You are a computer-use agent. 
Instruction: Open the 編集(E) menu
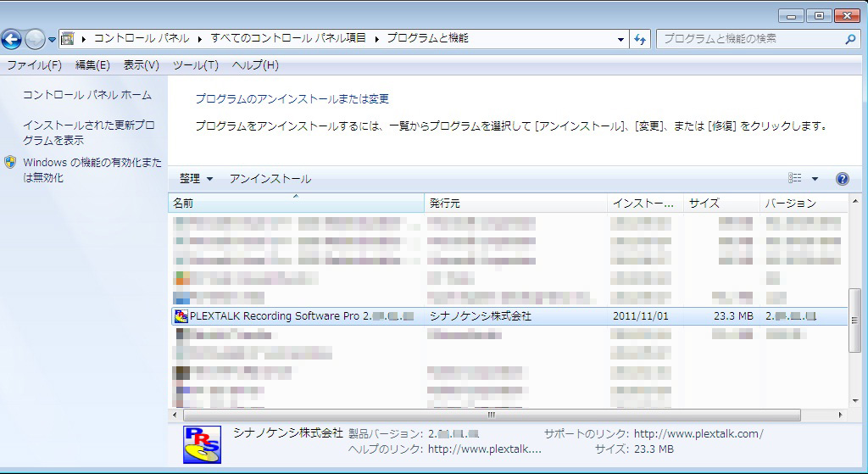(92, 65)
